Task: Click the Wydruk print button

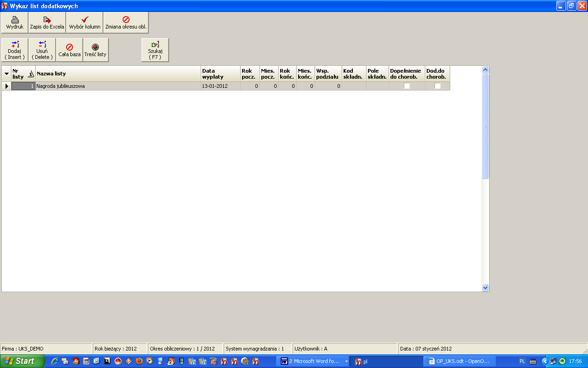Action: point(15,23)
